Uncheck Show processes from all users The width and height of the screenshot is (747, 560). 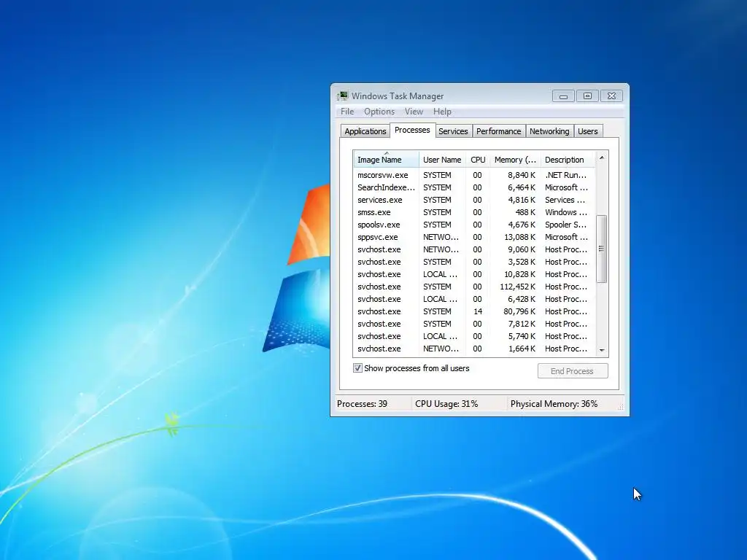coord(357,368)
